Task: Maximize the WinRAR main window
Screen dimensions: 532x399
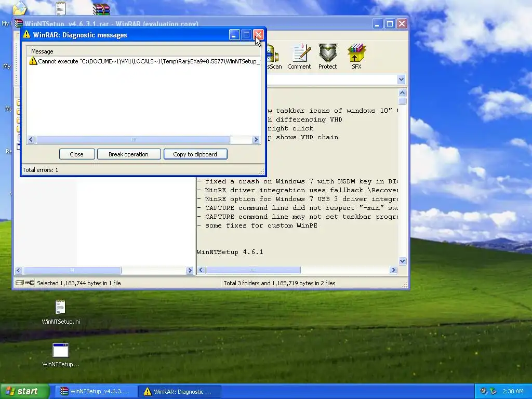Action: [390, 24]
